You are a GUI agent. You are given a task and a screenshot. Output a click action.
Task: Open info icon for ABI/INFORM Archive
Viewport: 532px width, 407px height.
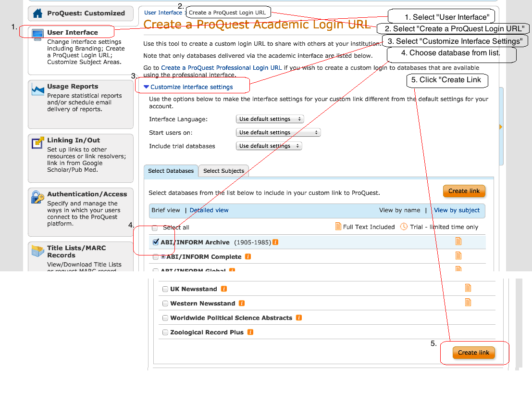(x=275, y=242)
